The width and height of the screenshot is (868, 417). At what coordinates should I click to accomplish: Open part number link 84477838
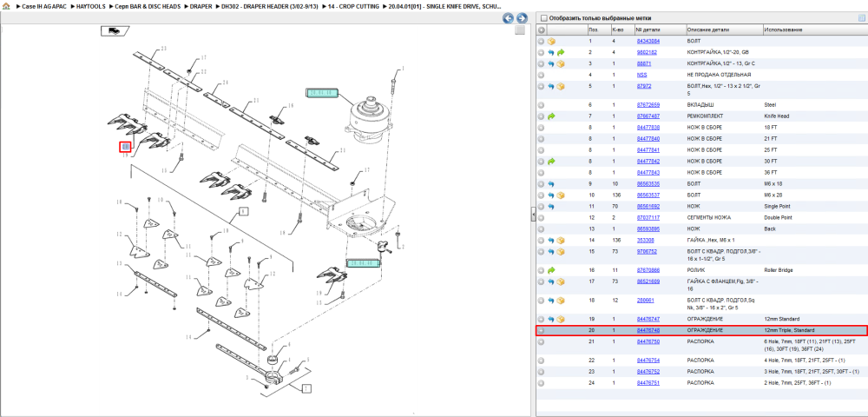point(648,128)
